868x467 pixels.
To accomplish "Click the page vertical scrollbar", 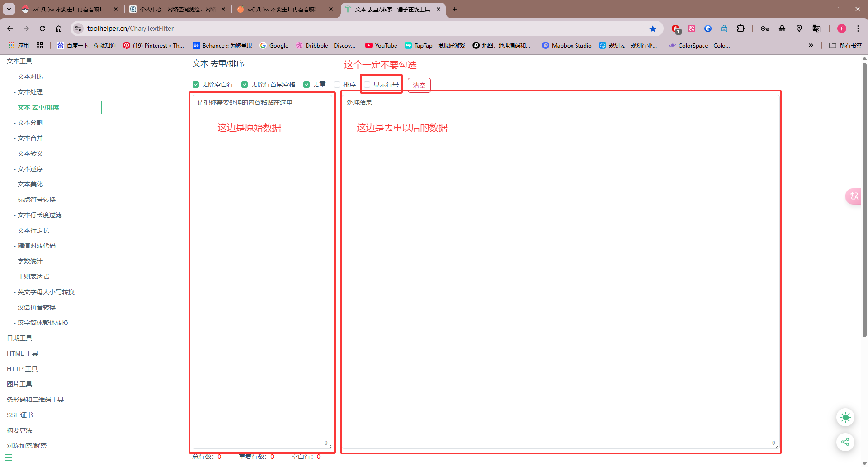I will (x=864, y=199).
